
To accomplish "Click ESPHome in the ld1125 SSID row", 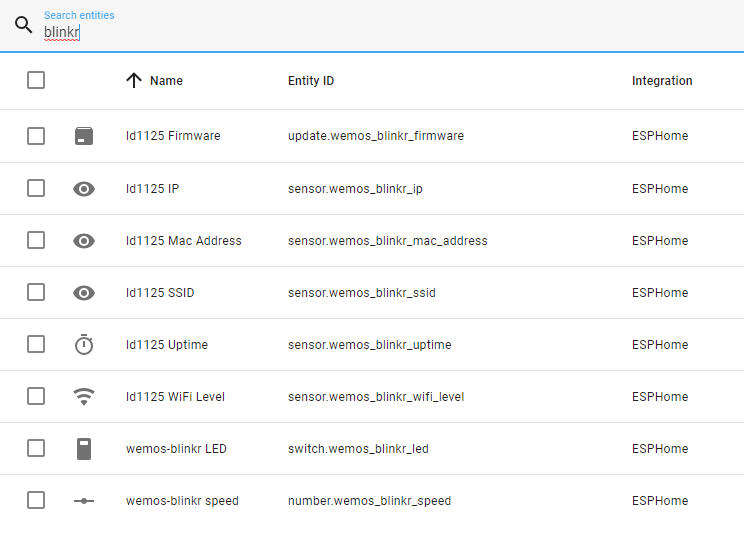I will point(660,292).
